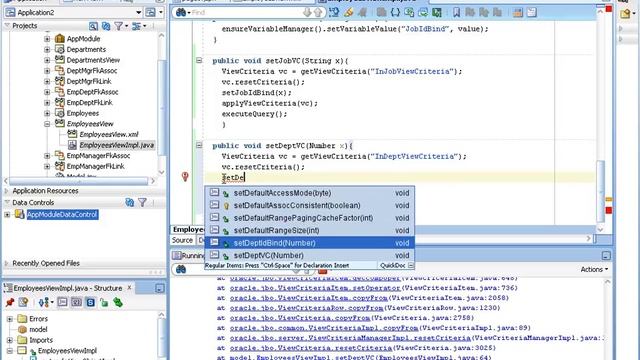The height and width of the screenshot is (360, 640).
Task: Click the filter funnel in Data Controls header
Action: click(142, 202)
